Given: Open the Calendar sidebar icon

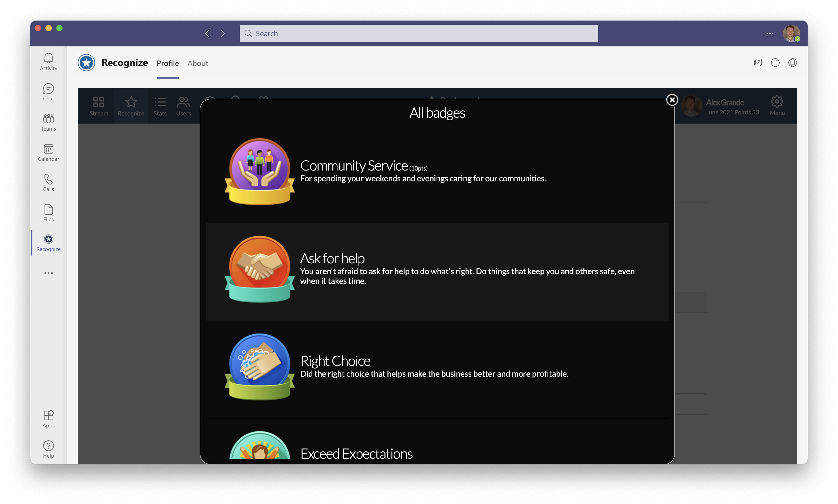Looking at the screenshot, I should coord(48,152).
